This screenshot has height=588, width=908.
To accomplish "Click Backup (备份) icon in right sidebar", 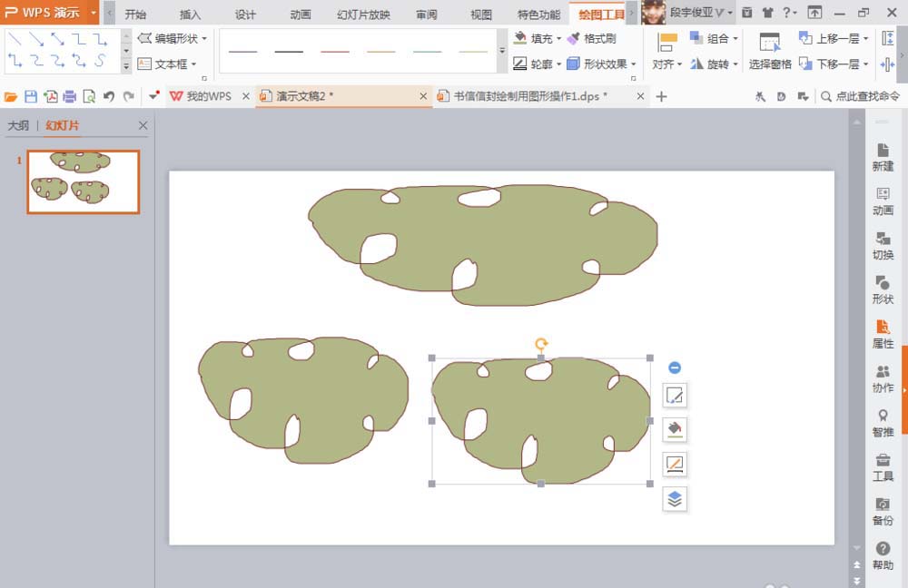I will (x=882, y=511).
